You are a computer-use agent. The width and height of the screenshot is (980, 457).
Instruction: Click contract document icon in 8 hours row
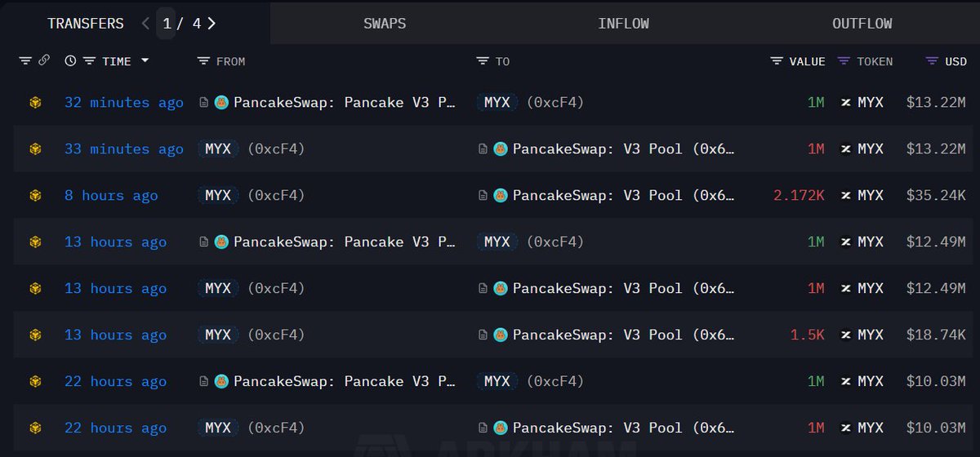[483, 196]
